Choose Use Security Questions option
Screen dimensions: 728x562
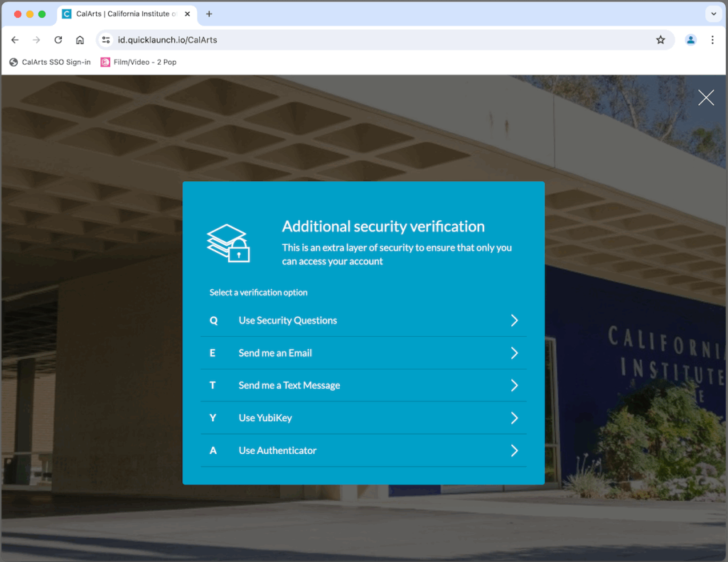[363, 320]
